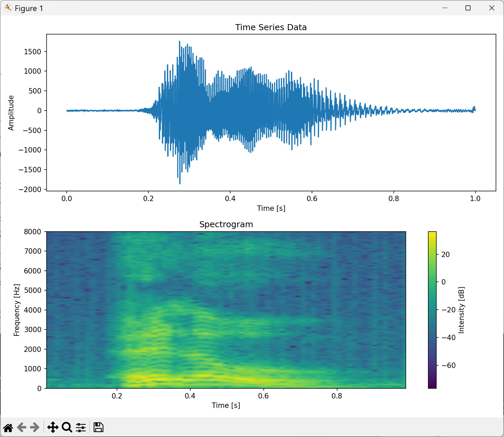Open the configure subplots sliders icon
This screenshot has width=504, height=437.
pos(81,428)
